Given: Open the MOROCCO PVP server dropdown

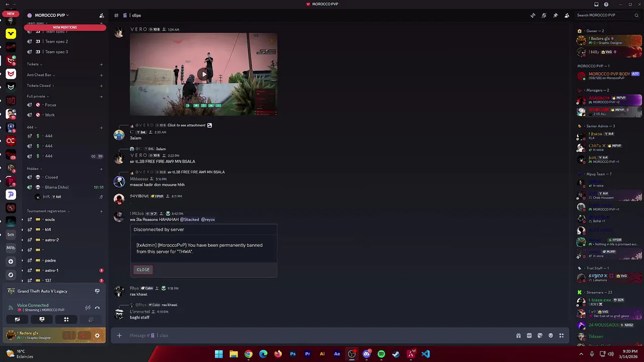Looking at the screenshot, I should tap(52, 15).
